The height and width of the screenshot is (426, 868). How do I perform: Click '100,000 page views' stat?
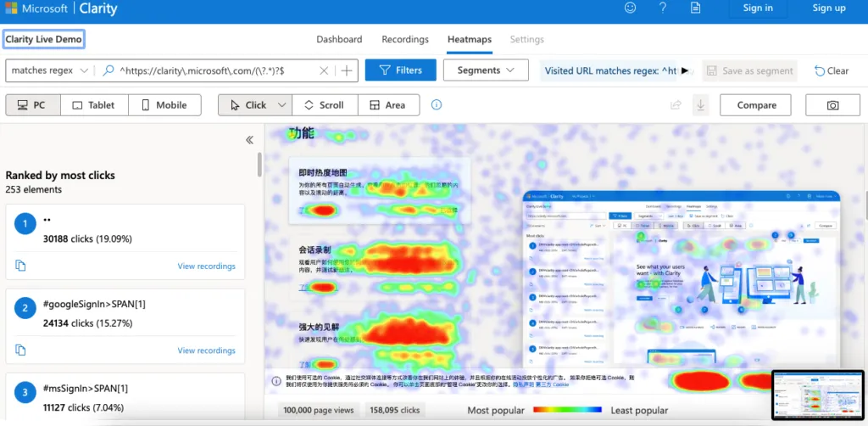(319, 411)
